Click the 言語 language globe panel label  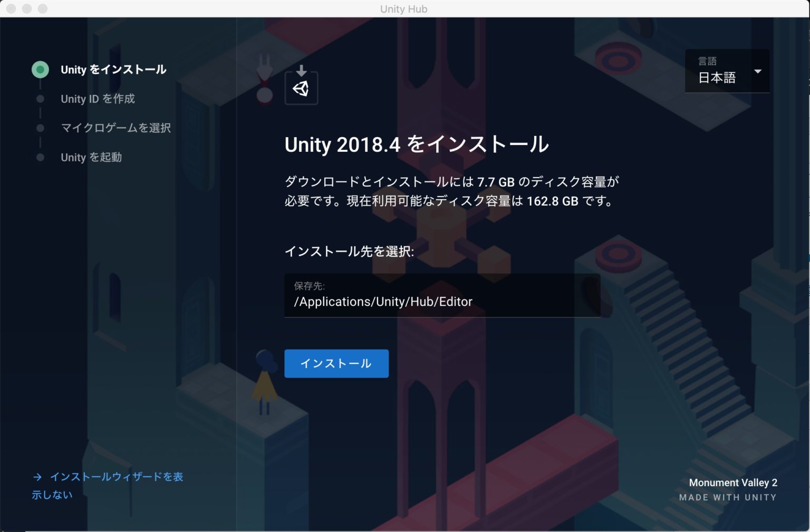click(x=707, y=61)
